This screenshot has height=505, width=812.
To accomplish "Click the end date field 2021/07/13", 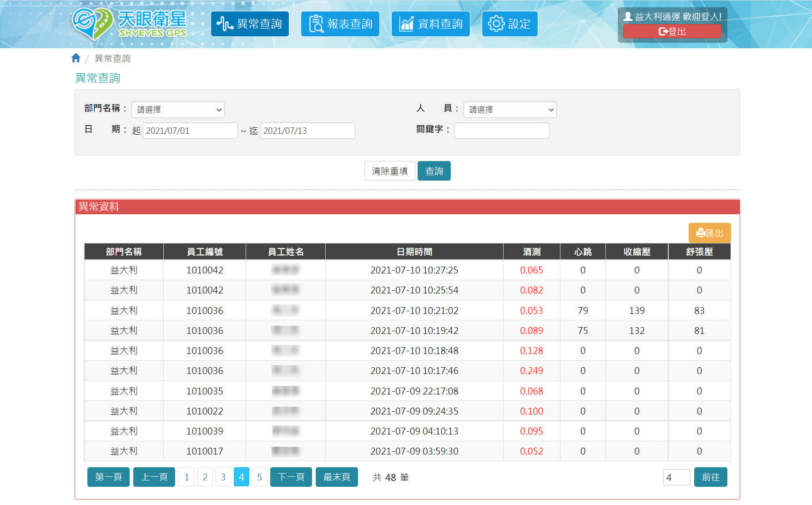I will (308, 131).
